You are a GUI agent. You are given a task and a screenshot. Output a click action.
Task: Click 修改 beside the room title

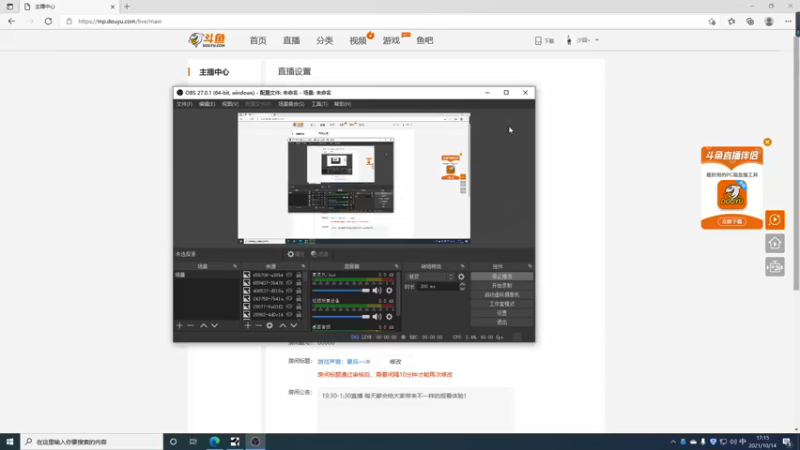395,362
